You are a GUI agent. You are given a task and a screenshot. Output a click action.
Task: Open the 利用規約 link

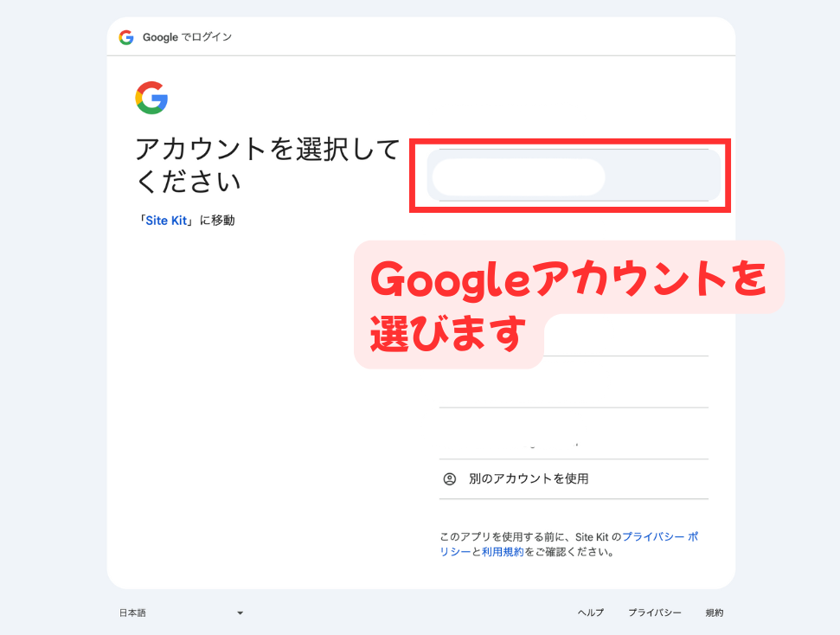[503, 552]
